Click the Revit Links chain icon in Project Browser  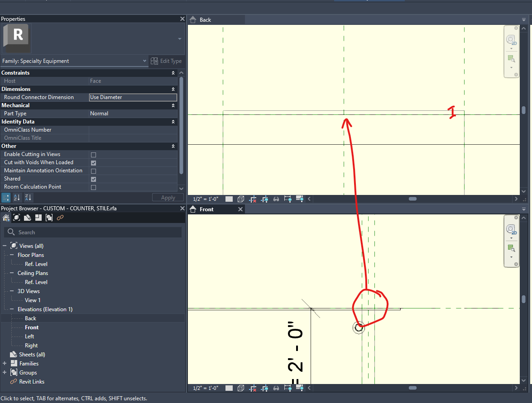[x=60, y=218]
